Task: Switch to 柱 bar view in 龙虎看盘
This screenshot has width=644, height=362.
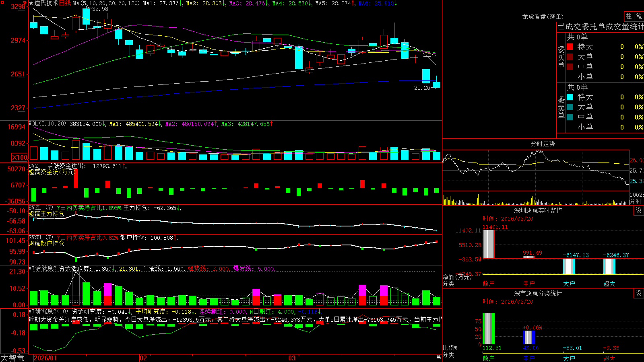Action: 629,16
